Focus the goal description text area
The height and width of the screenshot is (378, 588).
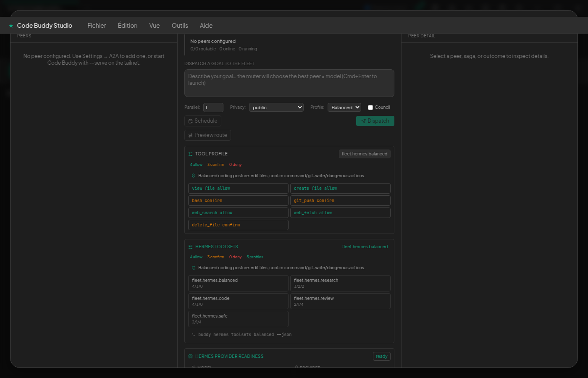[289, 83]
